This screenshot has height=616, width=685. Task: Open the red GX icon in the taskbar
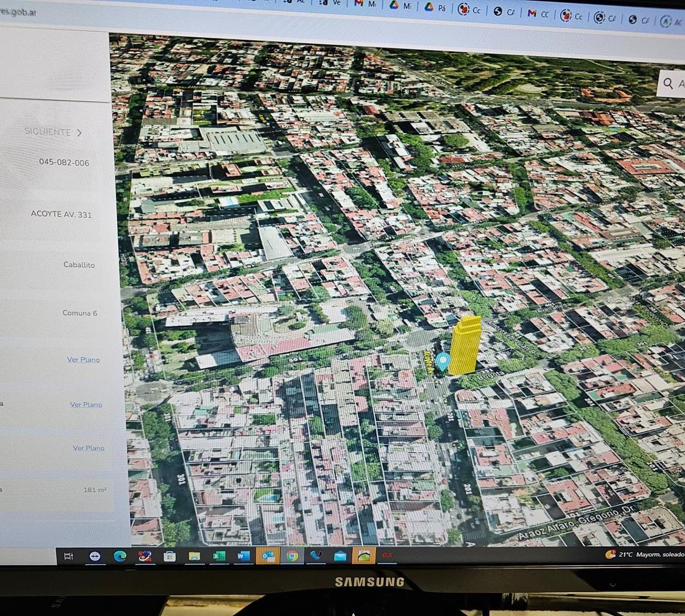tap(388, 555)
